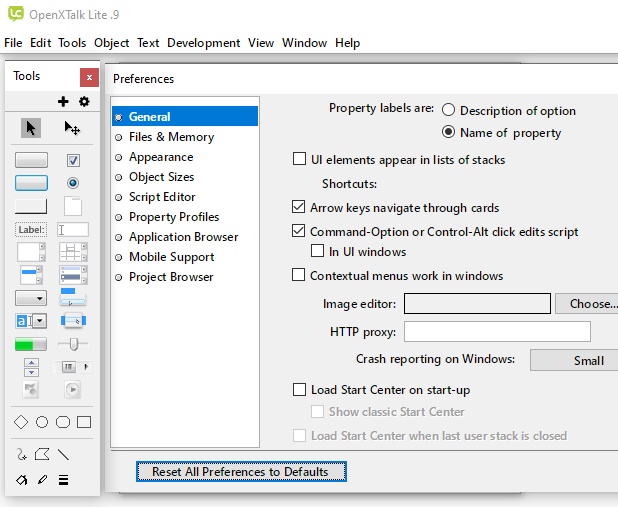Select the freehand polygon tool
Image resolution: width=618 pixels, height=507 pixels.
(x=42, y=455)
